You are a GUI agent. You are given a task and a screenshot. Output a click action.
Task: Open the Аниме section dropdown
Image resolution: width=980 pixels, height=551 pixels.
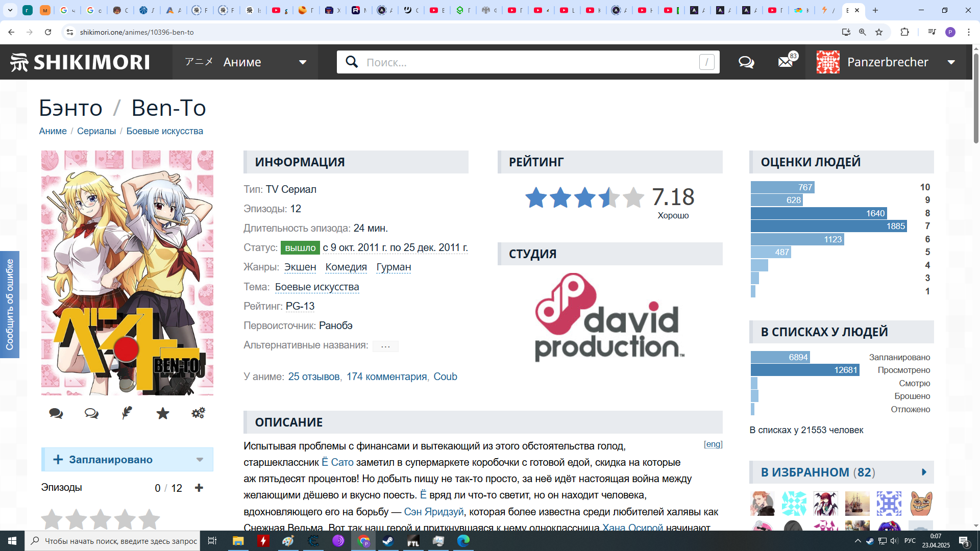245,62
